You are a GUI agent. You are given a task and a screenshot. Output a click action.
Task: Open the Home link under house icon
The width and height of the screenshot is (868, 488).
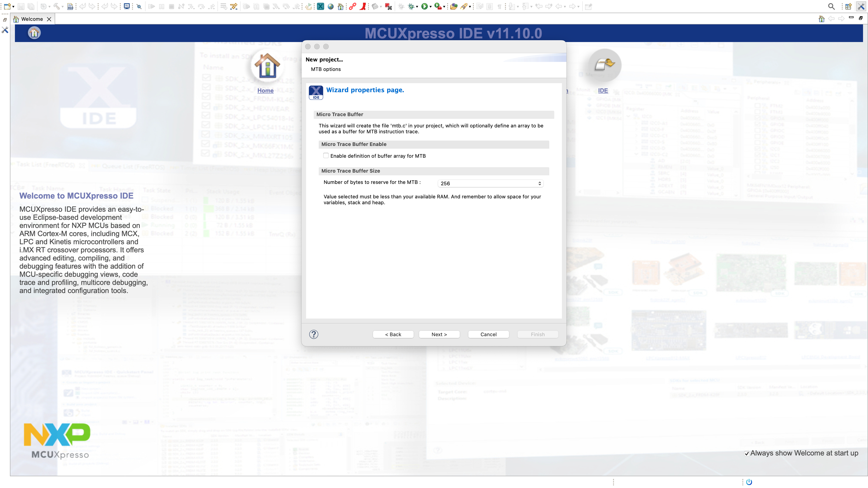[x=265, y=90]
